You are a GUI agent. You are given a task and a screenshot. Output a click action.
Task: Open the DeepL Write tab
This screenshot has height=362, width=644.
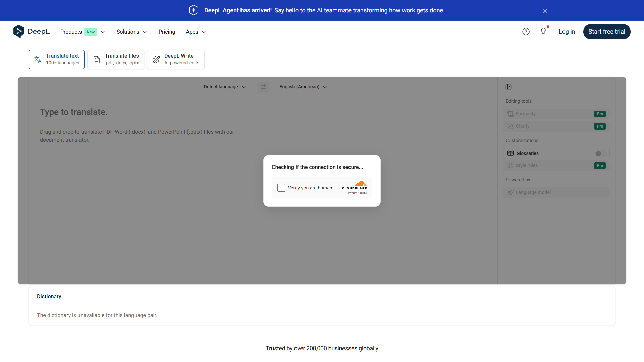176,60
